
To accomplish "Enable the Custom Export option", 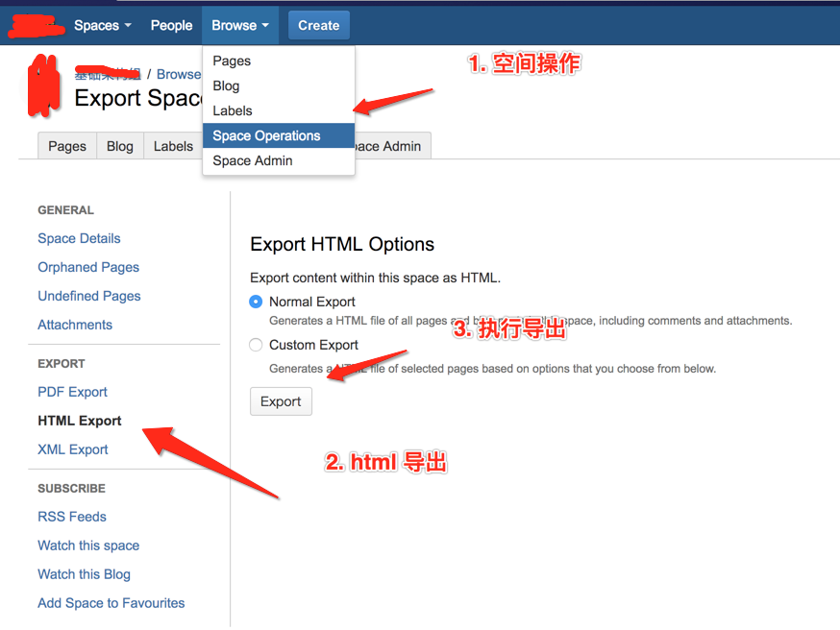I will tap(256, 345).
